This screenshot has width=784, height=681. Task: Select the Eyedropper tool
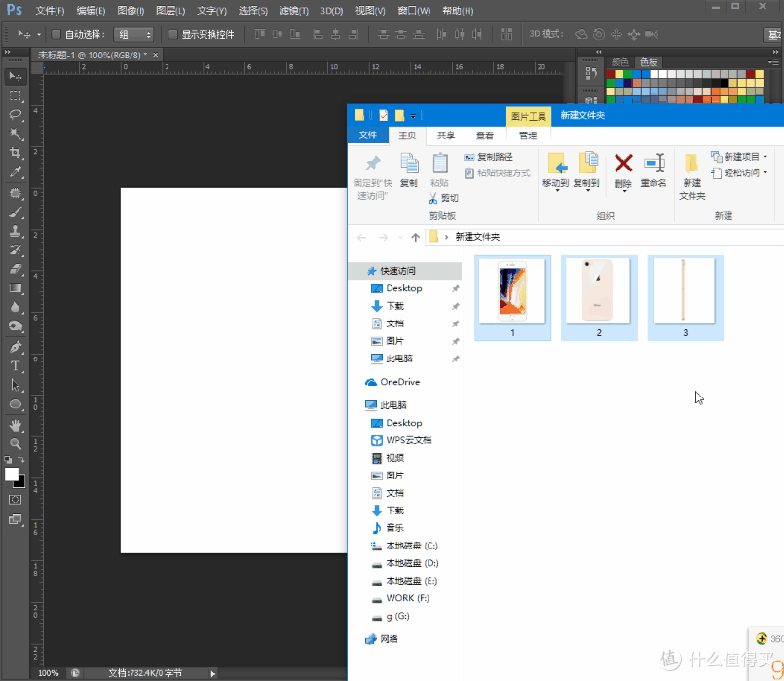click(16, 171)
